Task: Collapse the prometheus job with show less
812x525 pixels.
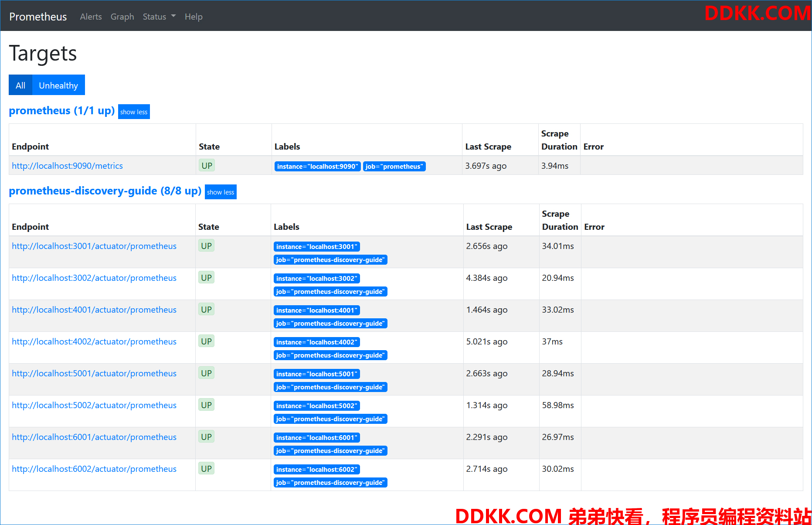Action: (x=134, y=112)
